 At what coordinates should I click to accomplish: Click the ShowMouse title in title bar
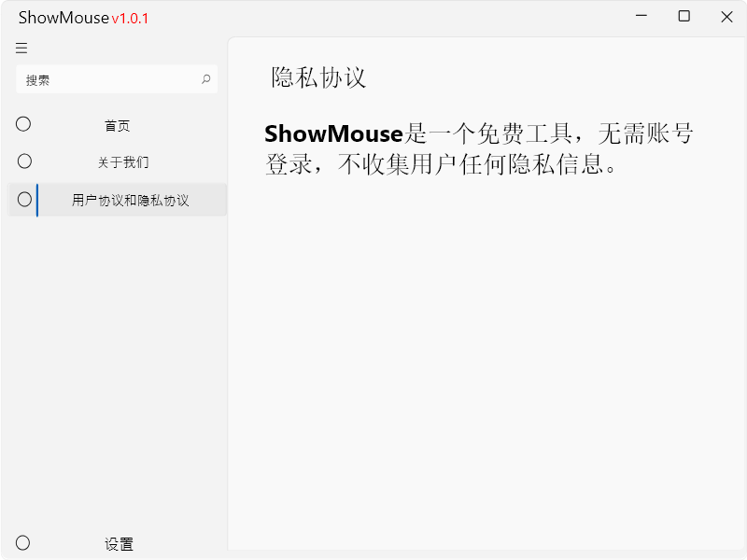[63, 19]
